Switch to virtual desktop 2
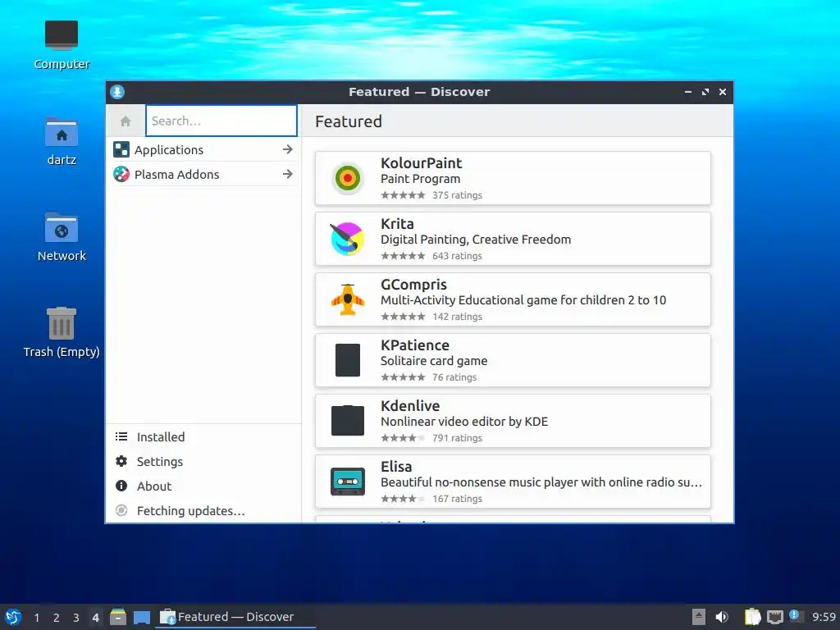This screenshot has height=630, width=840. (x=57, y=618)
